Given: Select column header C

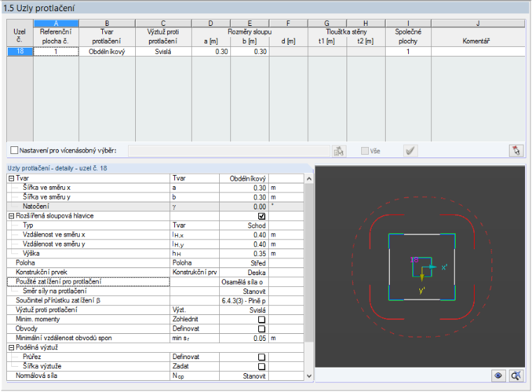Looking at the screenshot, I should tap(163, 23).
